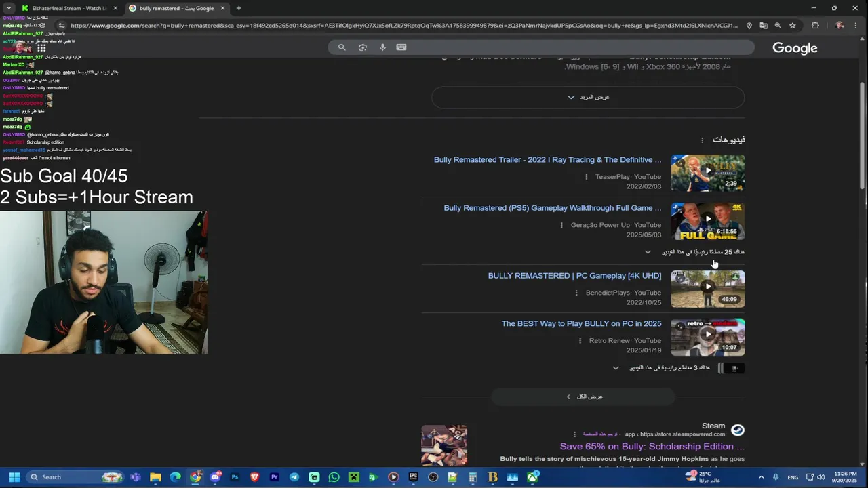Click inside the Google search box

[541, 47]
